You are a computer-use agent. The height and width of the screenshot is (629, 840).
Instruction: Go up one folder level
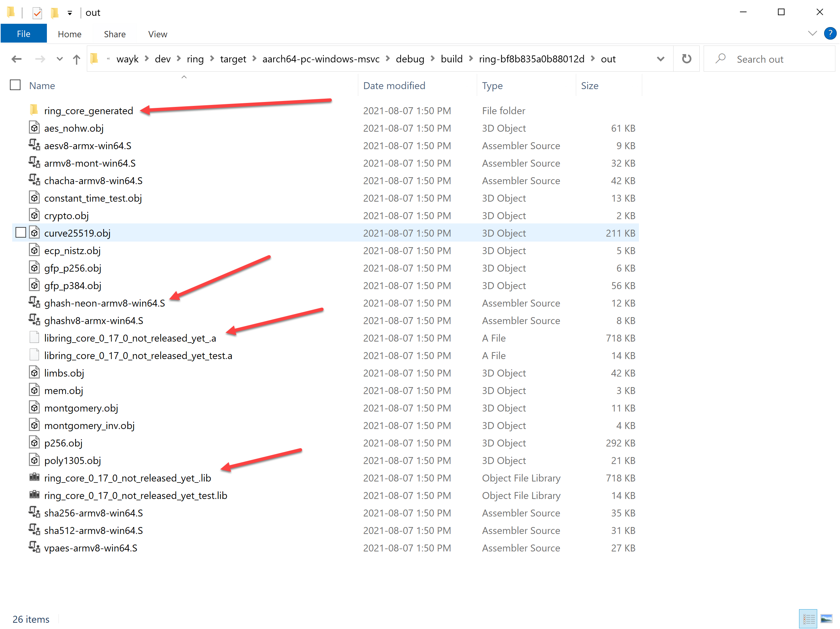tap(76, 59)
